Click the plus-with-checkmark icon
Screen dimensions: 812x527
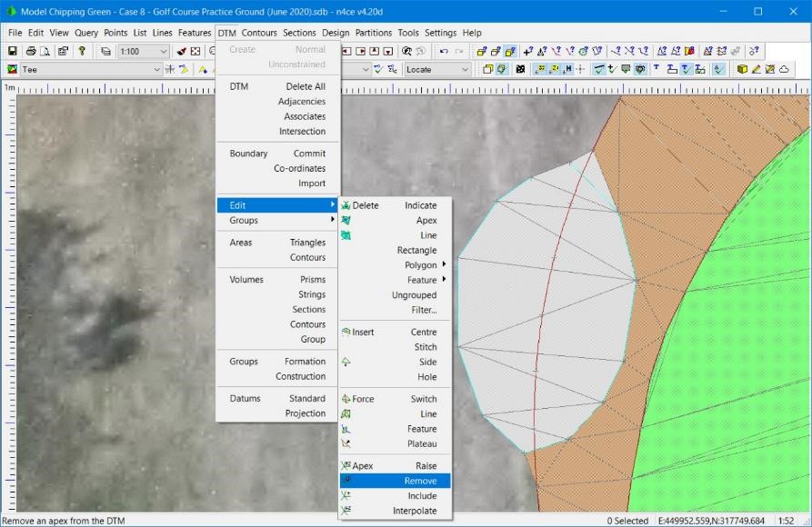click(x=612, y=69)
